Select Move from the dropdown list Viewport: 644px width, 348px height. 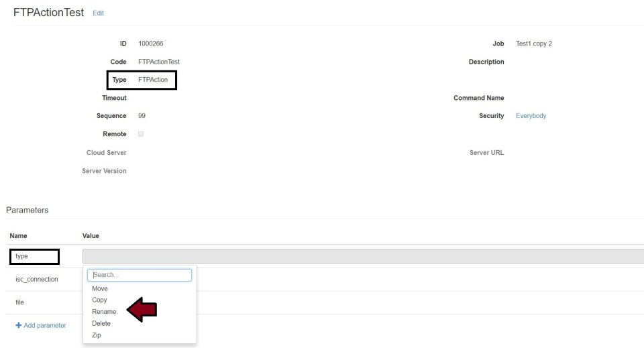click(x=99, y=288)
